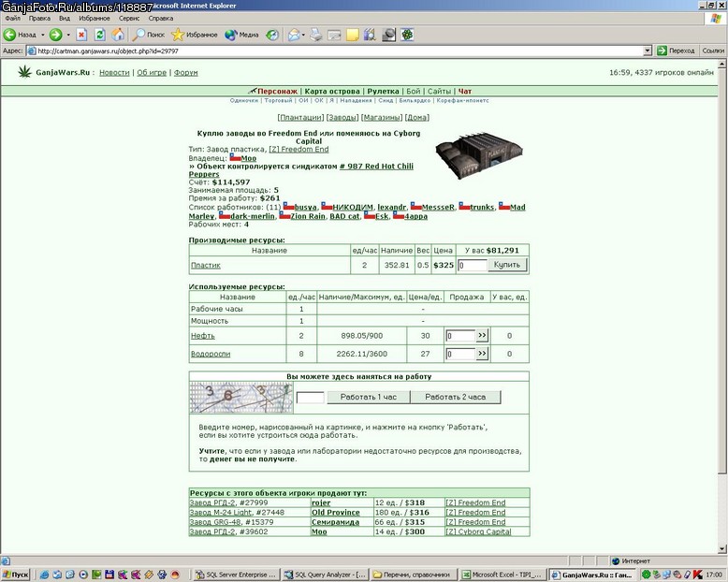Screen dimensions: 728x582
Task: Click the browser Stop icon
Action: coord(81,35)
